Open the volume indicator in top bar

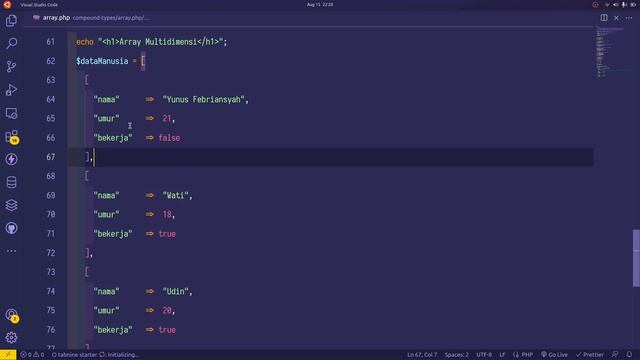[x=616, y=4]
